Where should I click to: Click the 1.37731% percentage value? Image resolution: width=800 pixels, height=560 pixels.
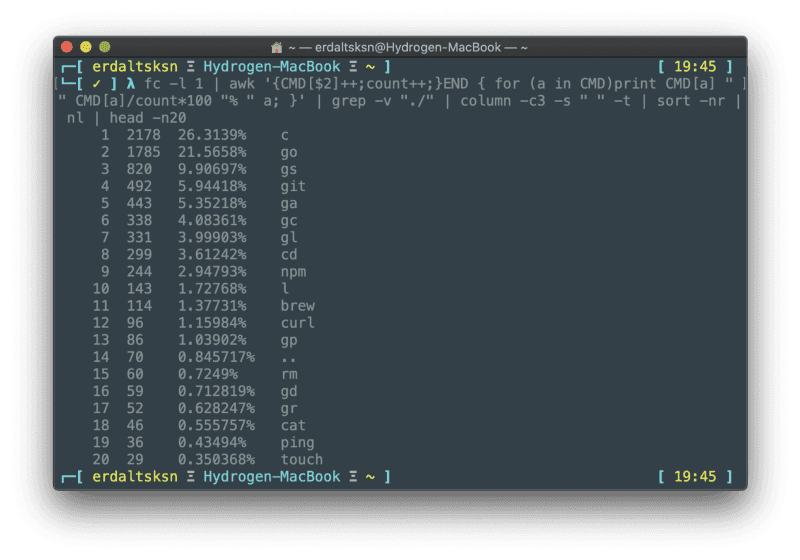pyautogui.click(x=212, y=306)
